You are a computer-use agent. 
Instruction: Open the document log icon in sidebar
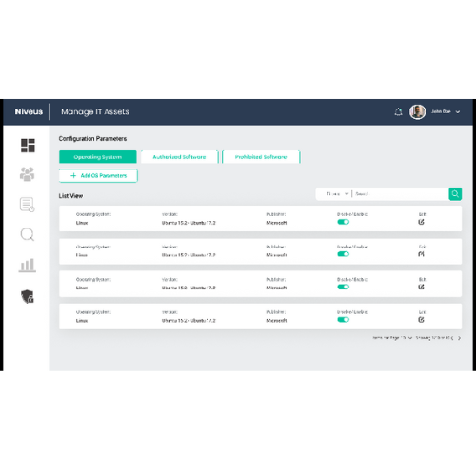[28, 205]
